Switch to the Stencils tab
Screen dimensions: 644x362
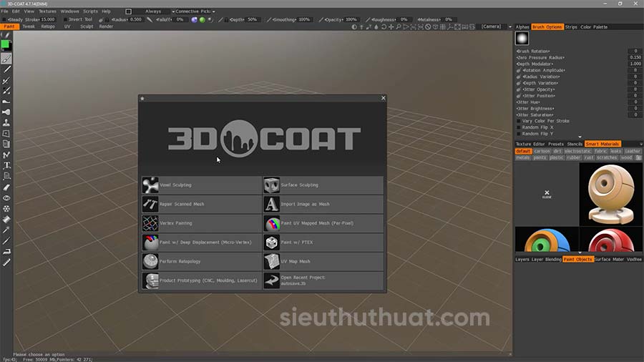[575, 144]
